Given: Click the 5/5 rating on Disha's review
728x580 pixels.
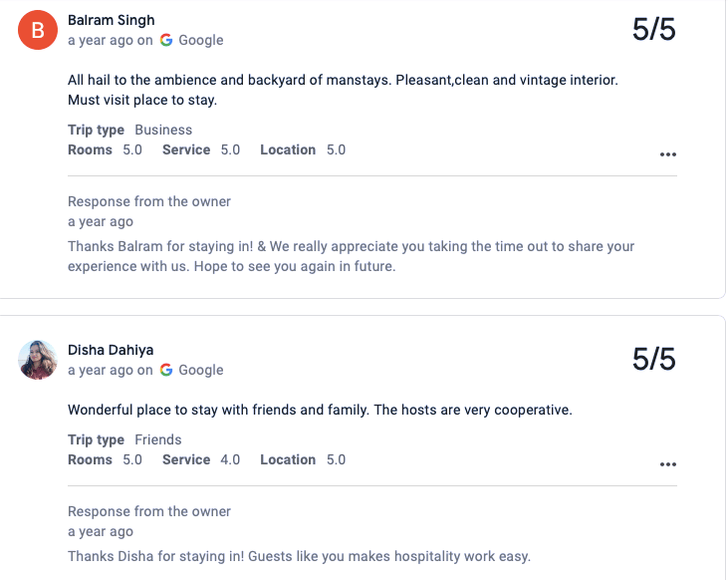Looking at the screenshot, I should point(653,359).
